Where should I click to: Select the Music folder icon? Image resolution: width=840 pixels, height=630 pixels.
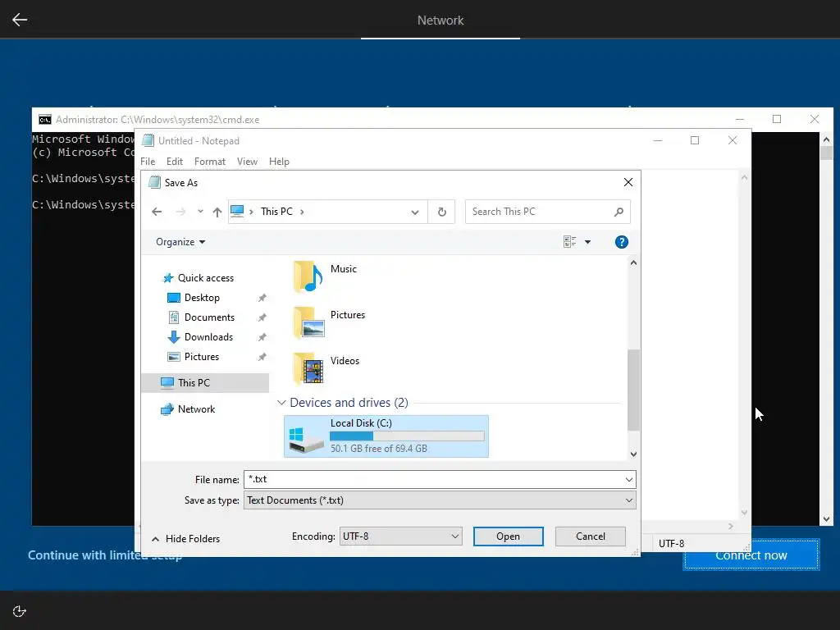point(308,276)
